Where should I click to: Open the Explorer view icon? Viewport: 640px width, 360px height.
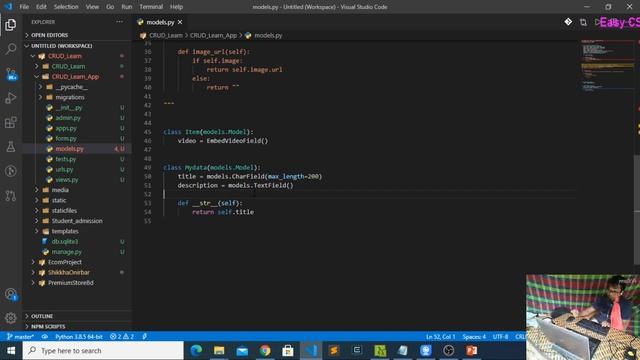(11, 25)
